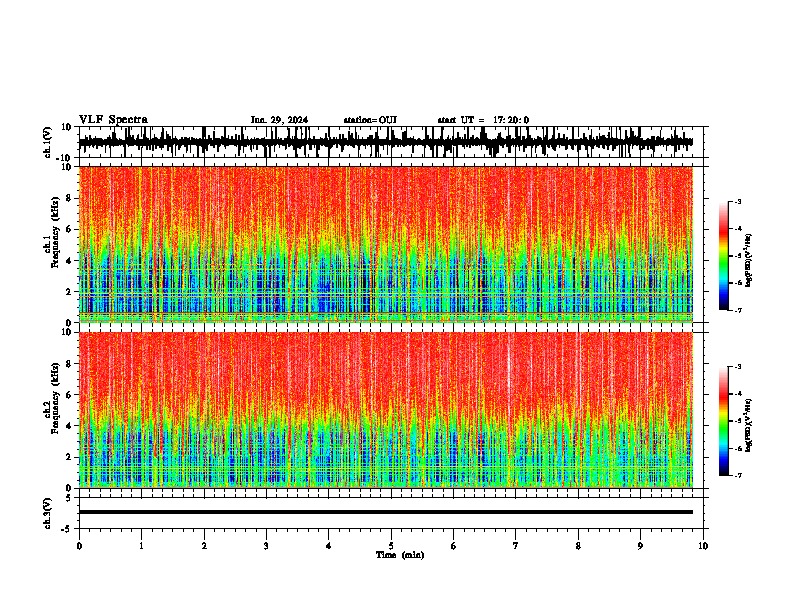Click the time axis tick label "6"
The image size is (792, 612).
click(x=453, y=546)
